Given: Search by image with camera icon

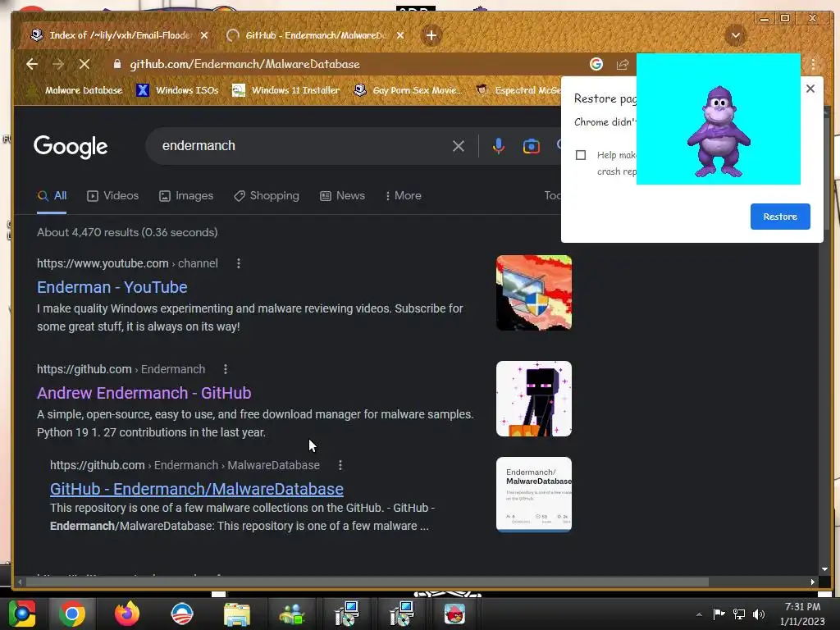Looking at the screenshot, I should coord(531,146).
